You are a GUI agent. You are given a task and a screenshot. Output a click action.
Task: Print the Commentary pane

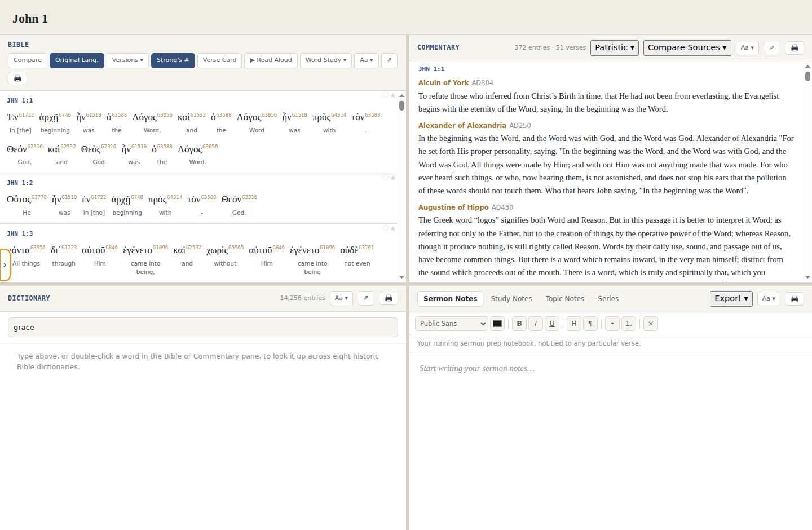[795, 48]
